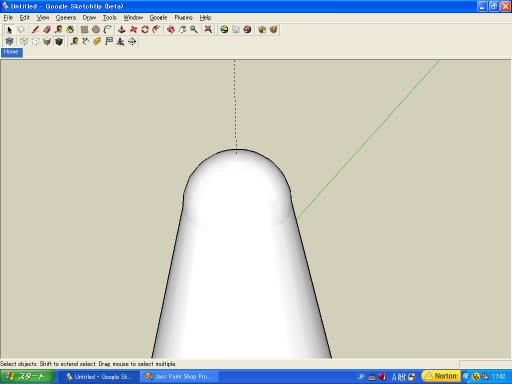
Task: Select the Circle drawing tool
Action: pos(96,30)
